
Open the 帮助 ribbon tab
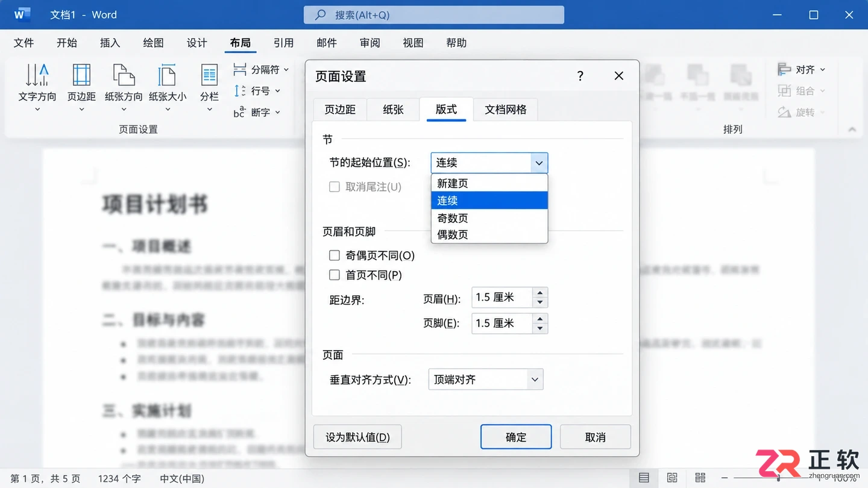click(457, 43)
